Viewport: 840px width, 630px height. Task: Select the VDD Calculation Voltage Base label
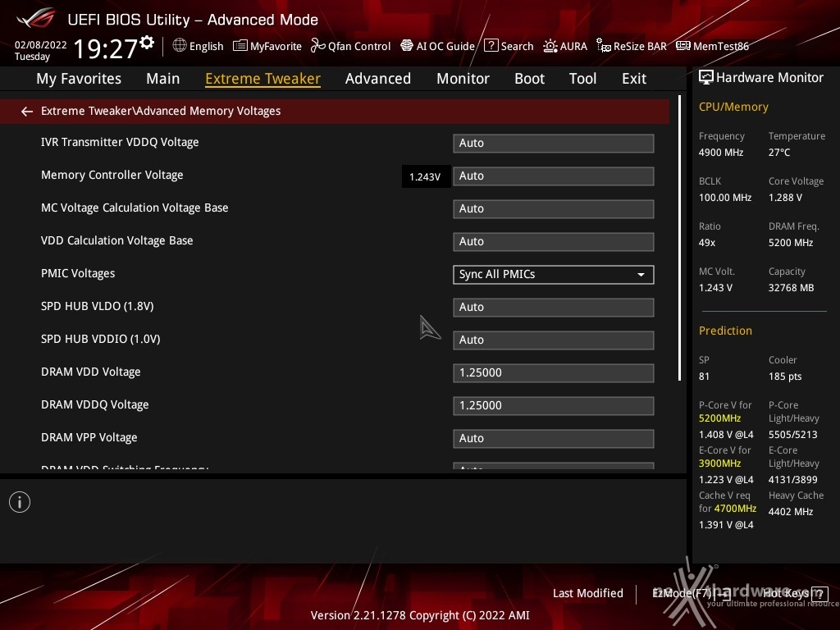click(x=116, y=240)
